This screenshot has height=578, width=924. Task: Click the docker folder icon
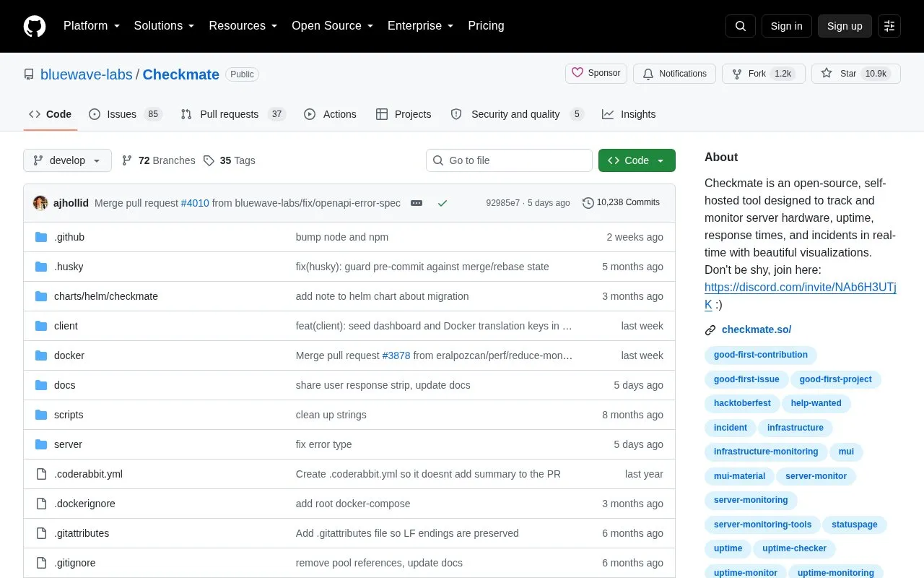41,355
